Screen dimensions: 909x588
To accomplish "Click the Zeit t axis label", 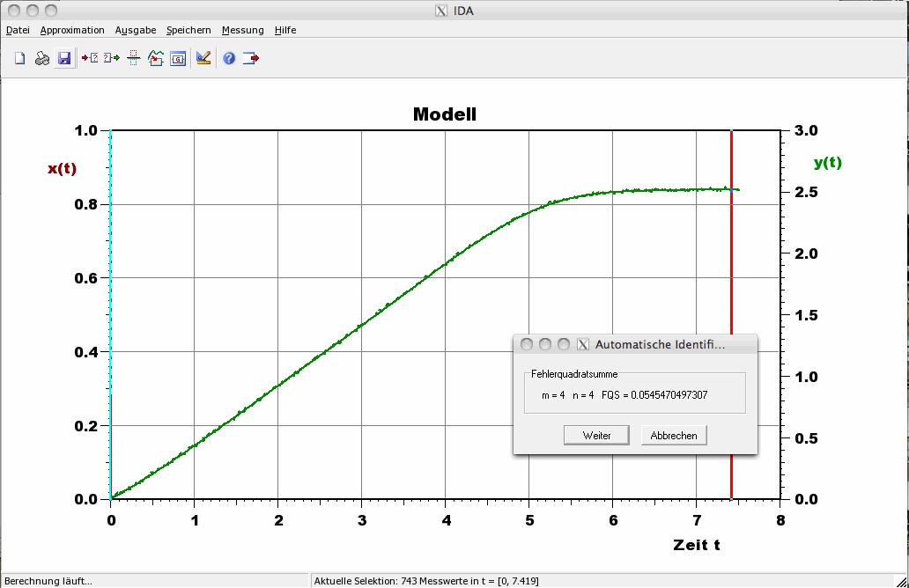I will (696, 545).
